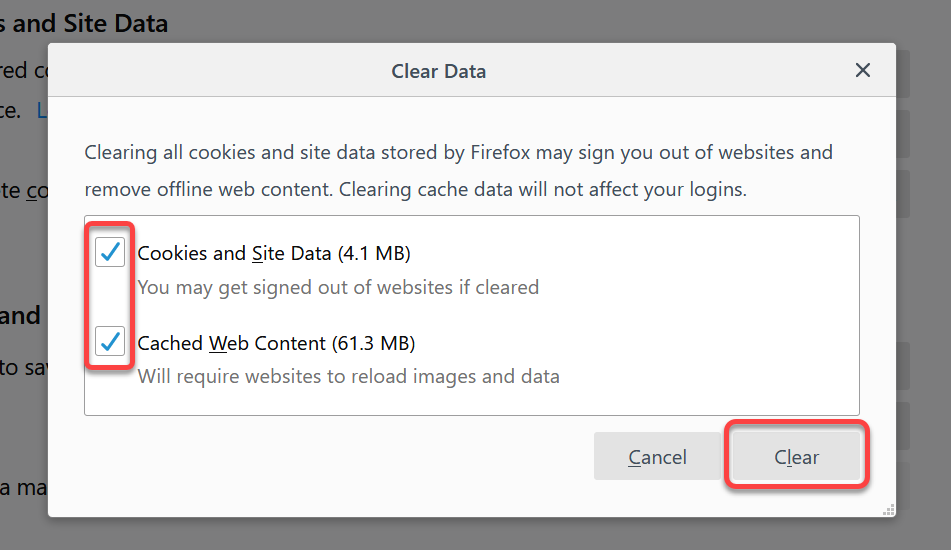Close the Clear Data dialog with X
This screenshot has width=951, height=550.
coord(862,70)
